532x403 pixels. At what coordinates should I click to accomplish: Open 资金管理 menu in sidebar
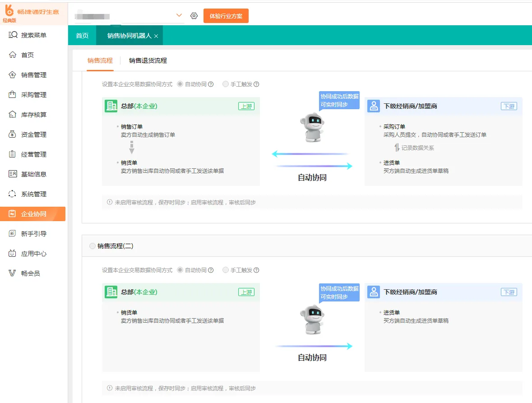coord(33,134)
